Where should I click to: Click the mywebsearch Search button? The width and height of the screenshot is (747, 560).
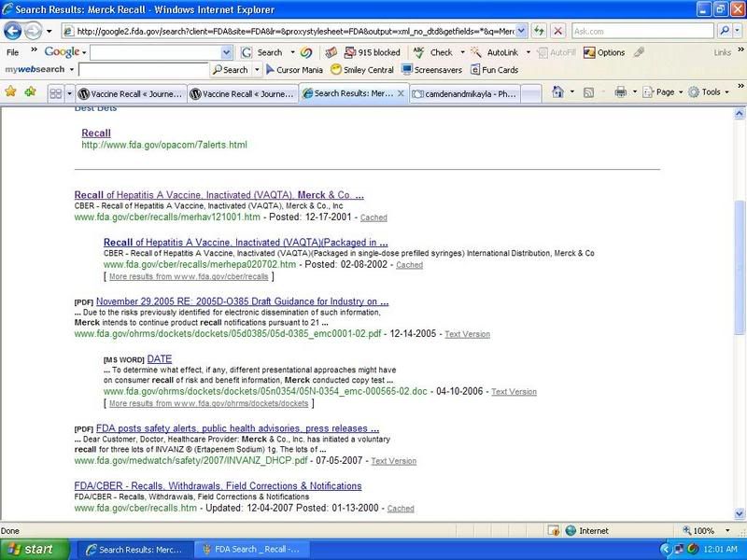coord(230,69)
